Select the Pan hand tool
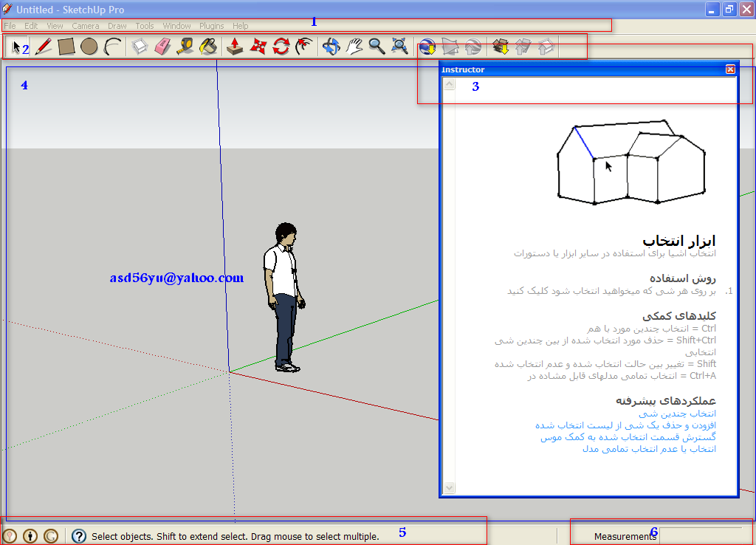The height and width of the screenshot is (545, 756). (354, 47)
